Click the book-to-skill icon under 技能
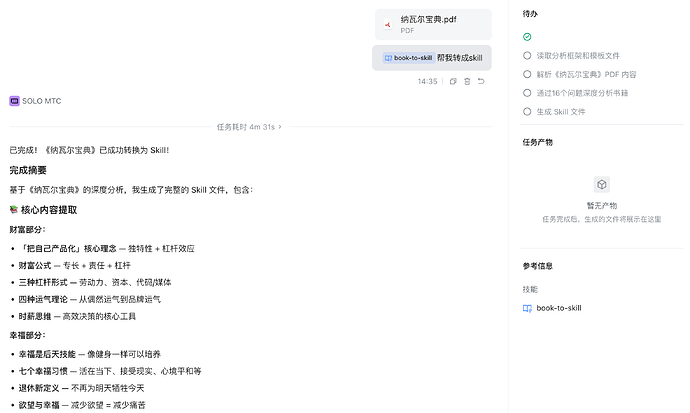This screenshot has height=413, width=690. pos(527,308)
